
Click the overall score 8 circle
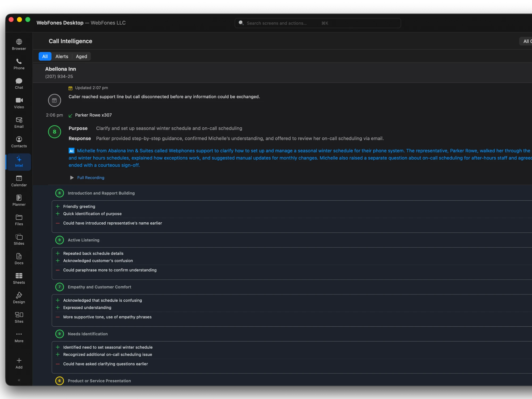point(55,132)
